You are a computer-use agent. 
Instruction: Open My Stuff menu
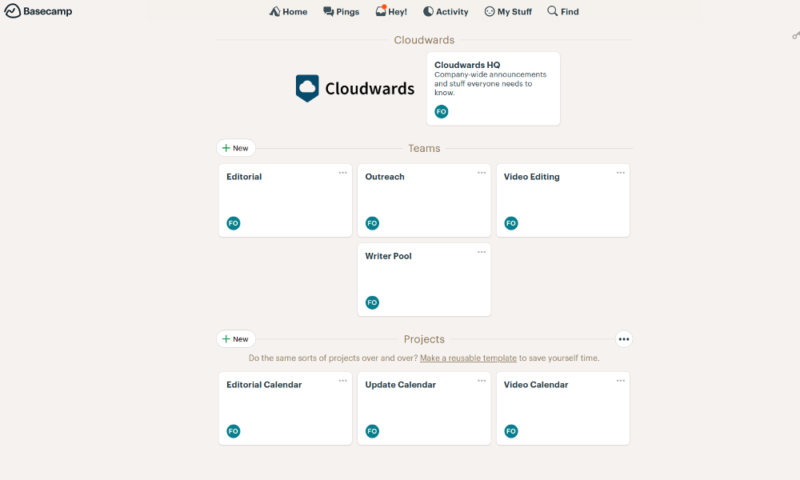pyautogui.click(x=508, y=11)
